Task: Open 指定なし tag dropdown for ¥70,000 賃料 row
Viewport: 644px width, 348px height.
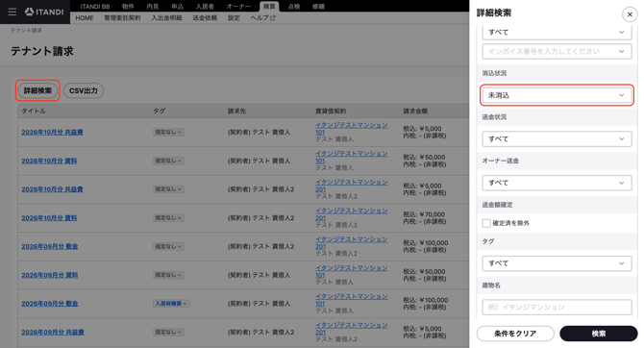Action: point(168,218)
